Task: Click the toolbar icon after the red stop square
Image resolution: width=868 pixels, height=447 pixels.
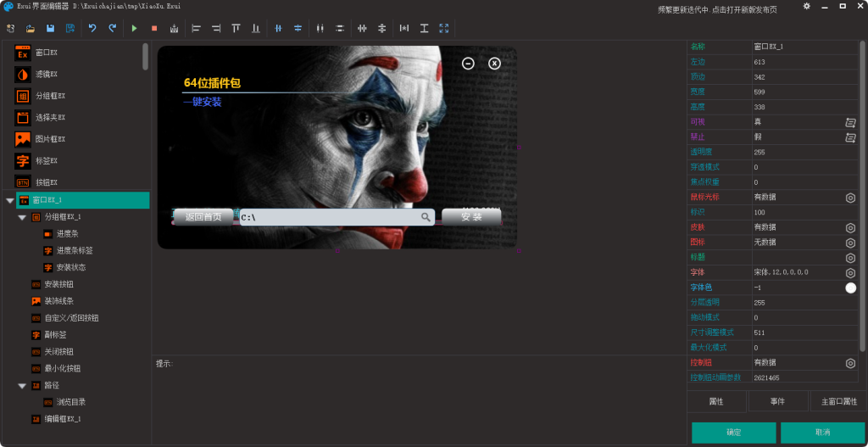Action: 175,28
